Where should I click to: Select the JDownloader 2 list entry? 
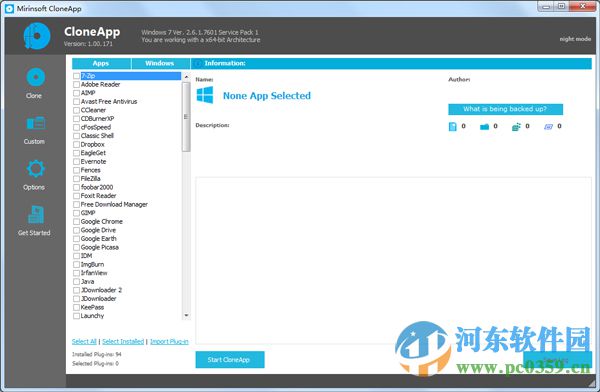(x=101, y=290)
